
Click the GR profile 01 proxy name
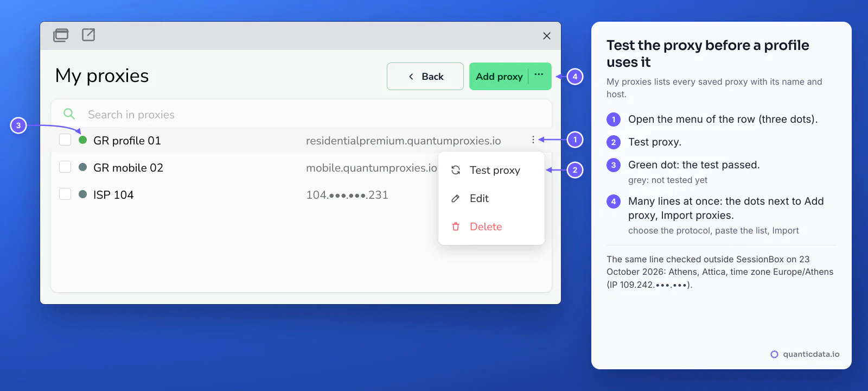127,141
